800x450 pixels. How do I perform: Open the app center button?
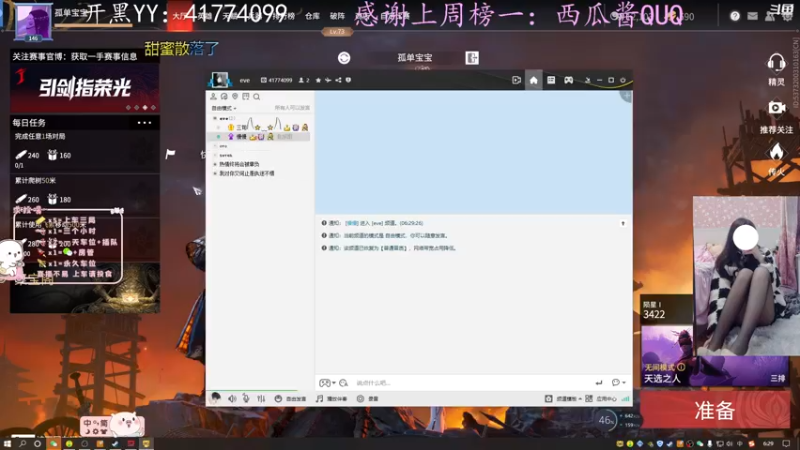click(x=601, y=398)
